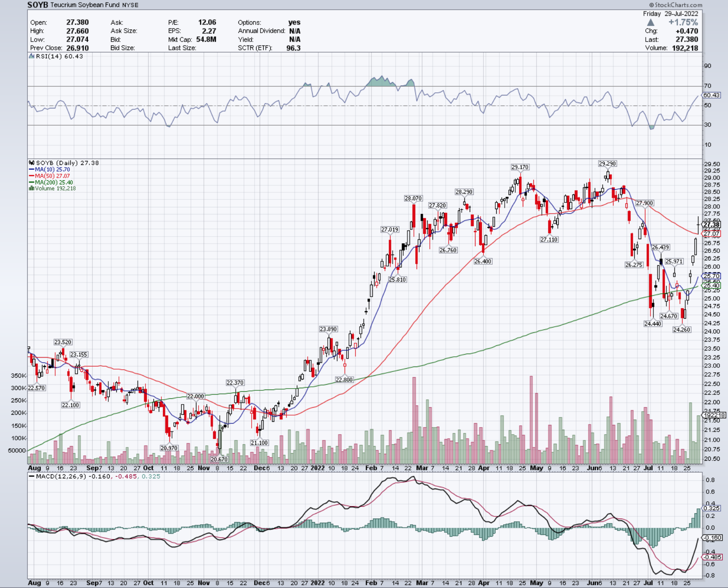Click the 27.900 price label

click(x=644, y=203)
